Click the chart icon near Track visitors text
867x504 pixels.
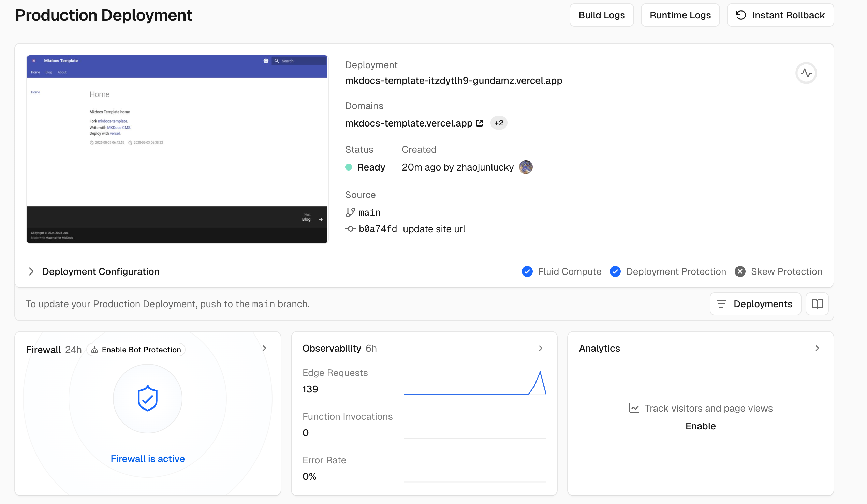(634, 409)
